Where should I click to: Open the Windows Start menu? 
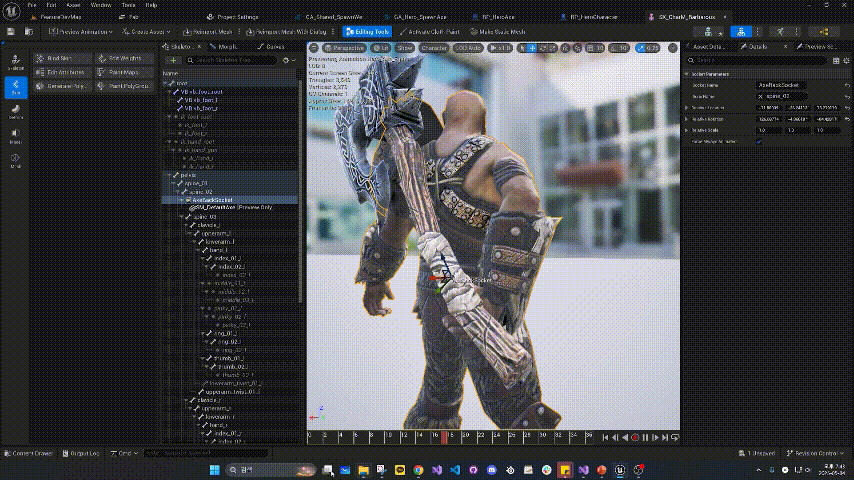[215, 470]
